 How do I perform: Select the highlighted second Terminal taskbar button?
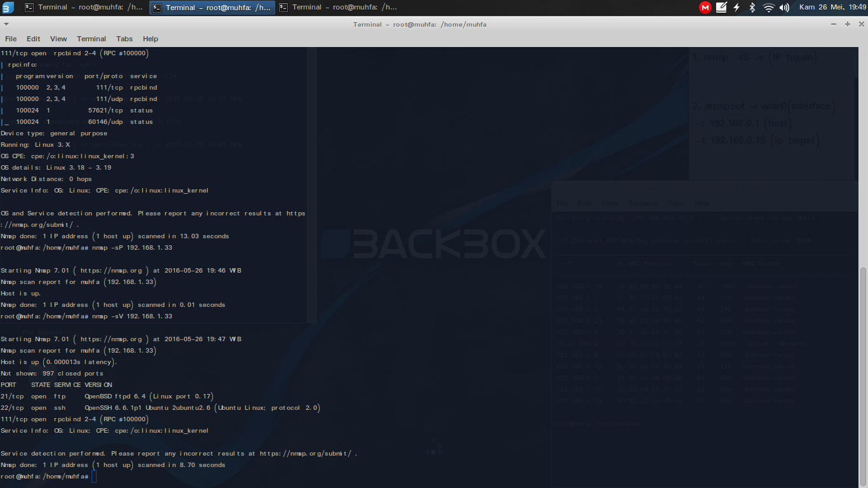[212, 8]
